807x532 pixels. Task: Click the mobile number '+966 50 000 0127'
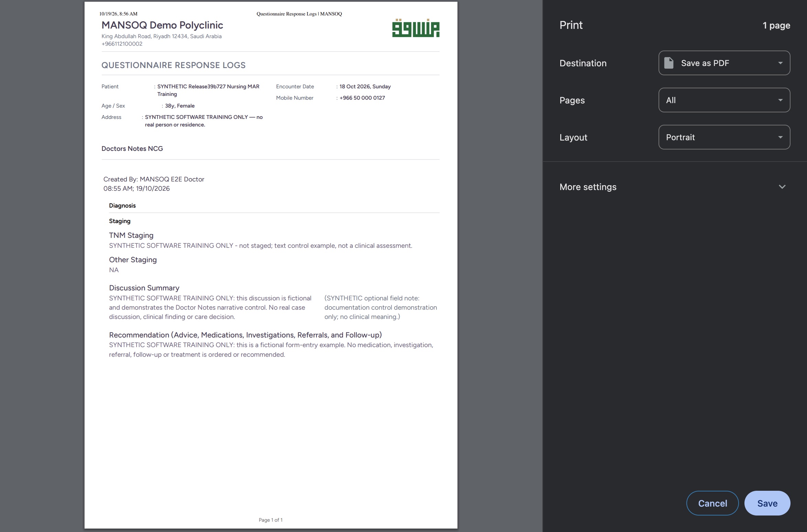click(x=362, y=98)
